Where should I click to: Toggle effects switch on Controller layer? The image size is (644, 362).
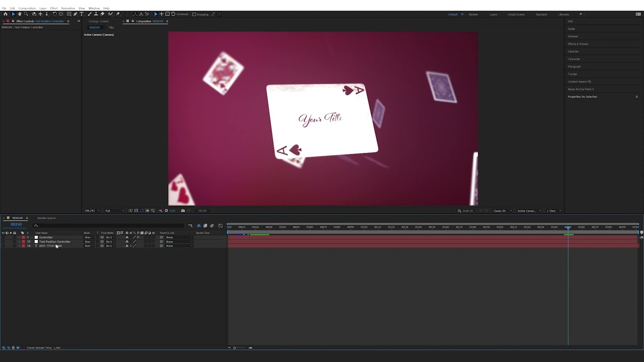[x=138, y=237]
